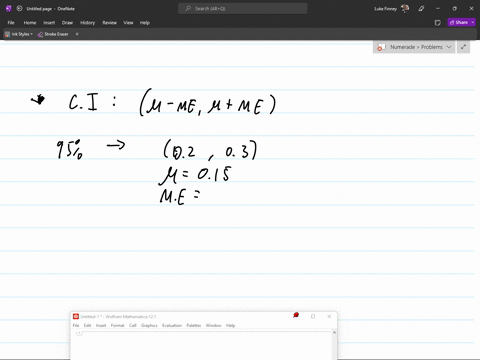Click the purple Share button
The image size is (480, 360).
tap(459, 22)
